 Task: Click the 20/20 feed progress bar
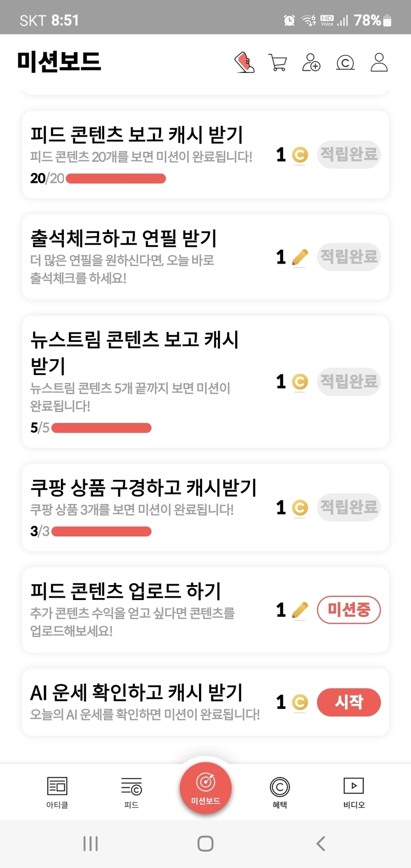116,178
